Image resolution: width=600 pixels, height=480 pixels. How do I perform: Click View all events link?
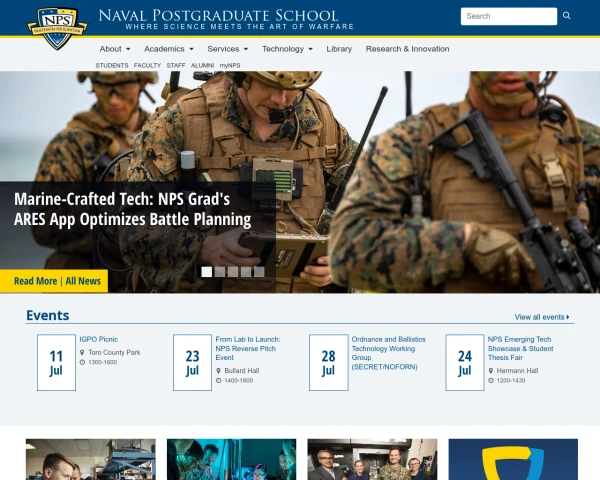(542, 317)
